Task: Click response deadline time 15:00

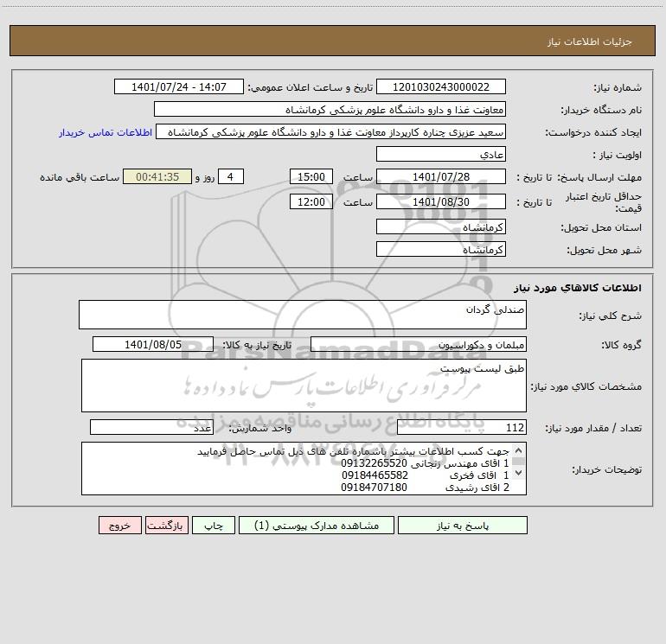Action: coord(311,176)
